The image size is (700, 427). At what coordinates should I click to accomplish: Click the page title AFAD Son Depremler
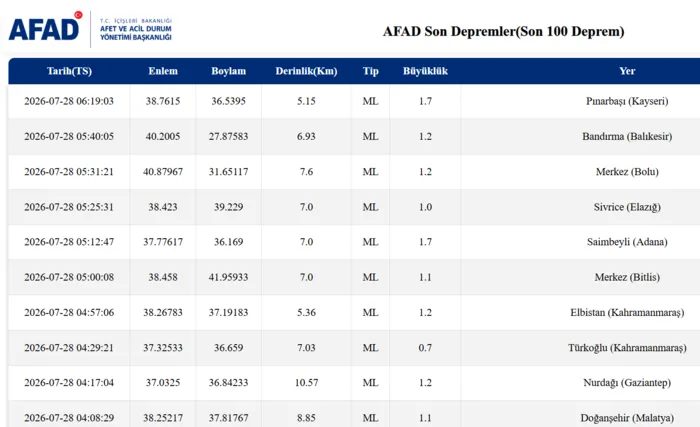click(504, 31)
